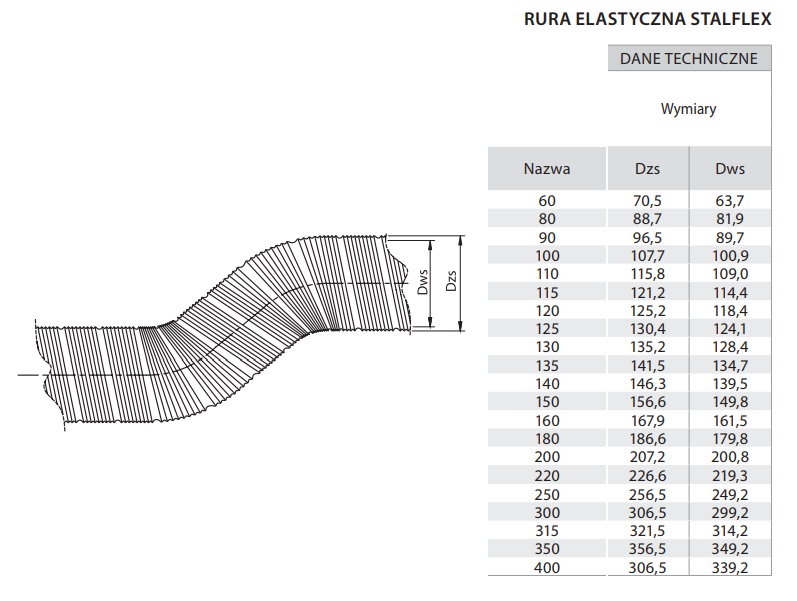Select Dws value 149,8
Viewport: 797px width, 601px height.
(730, 402)
